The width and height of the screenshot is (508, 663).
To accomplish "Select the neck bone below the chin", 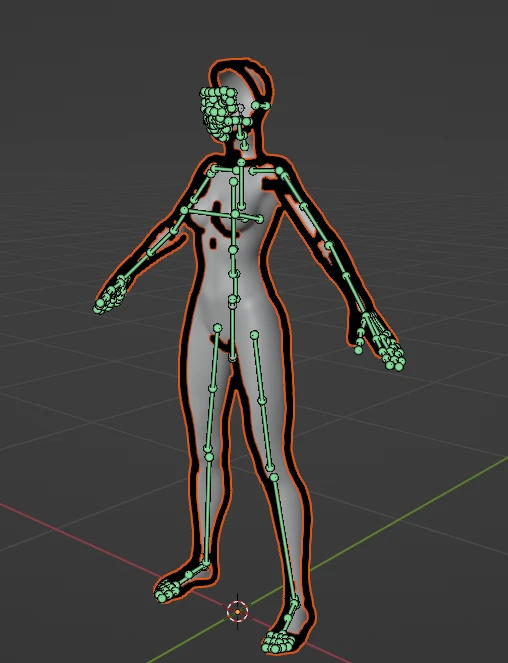I will [242, 140].
